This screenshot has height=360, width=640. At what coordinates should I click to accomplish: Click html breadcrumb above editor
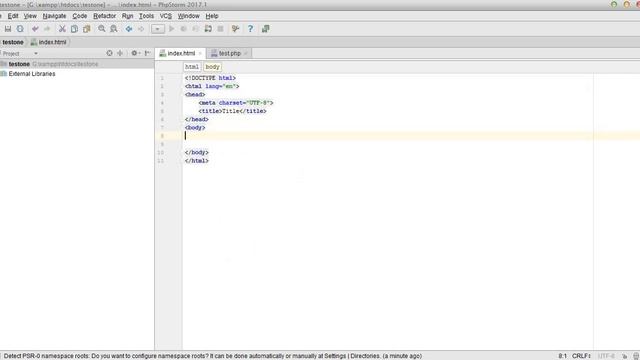[192, 67]
